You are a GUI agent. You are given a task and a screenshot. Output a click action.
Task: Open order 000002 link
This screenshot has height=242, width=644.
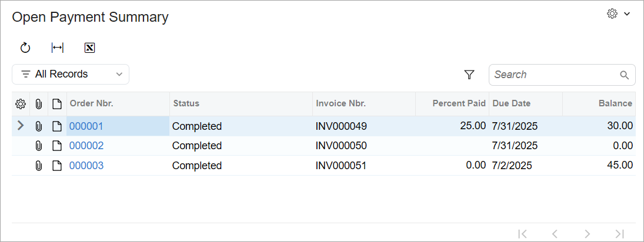tap(86, 146)
